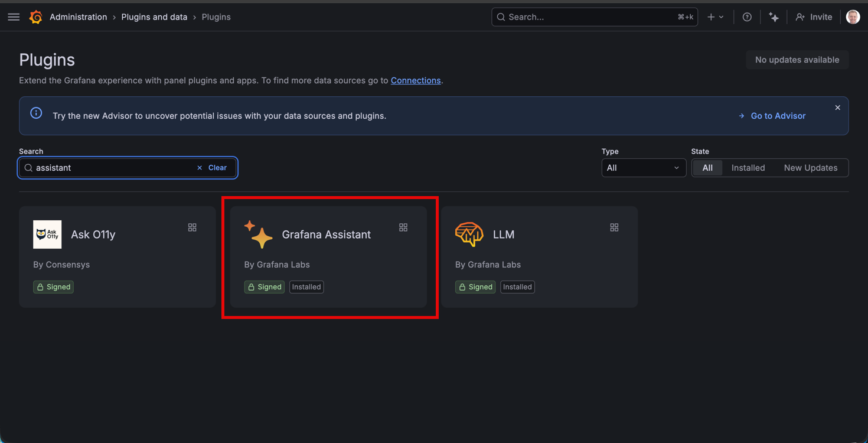
Task: Open the Ask O11y plugin title
Action: click(x=93, y=234)
